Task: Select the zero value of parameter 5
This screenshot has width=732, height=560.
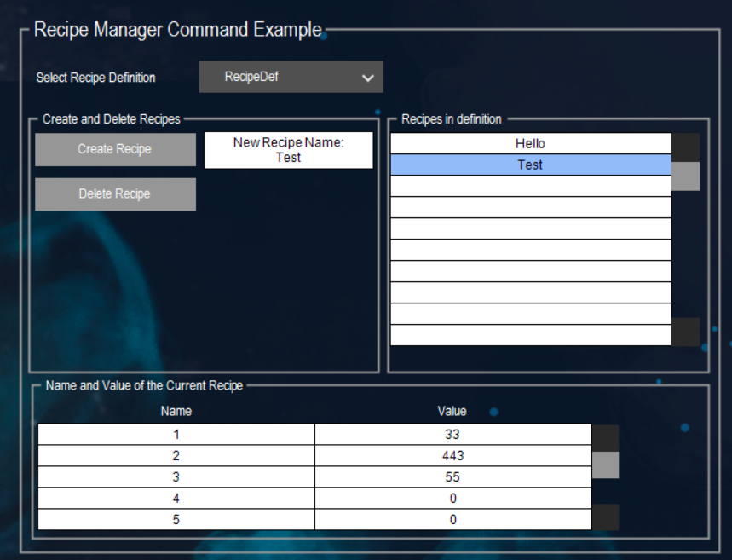Action: 452,518
